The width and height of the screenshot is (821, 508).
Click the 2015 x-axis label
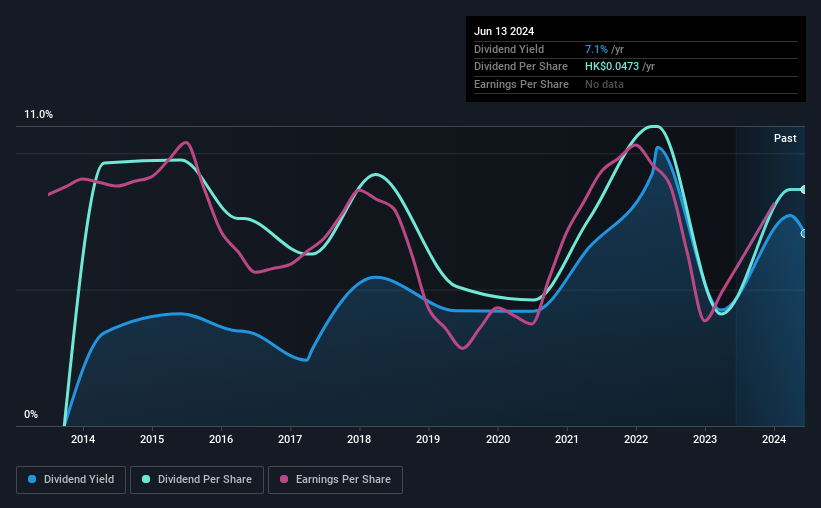tap(152, 439)
